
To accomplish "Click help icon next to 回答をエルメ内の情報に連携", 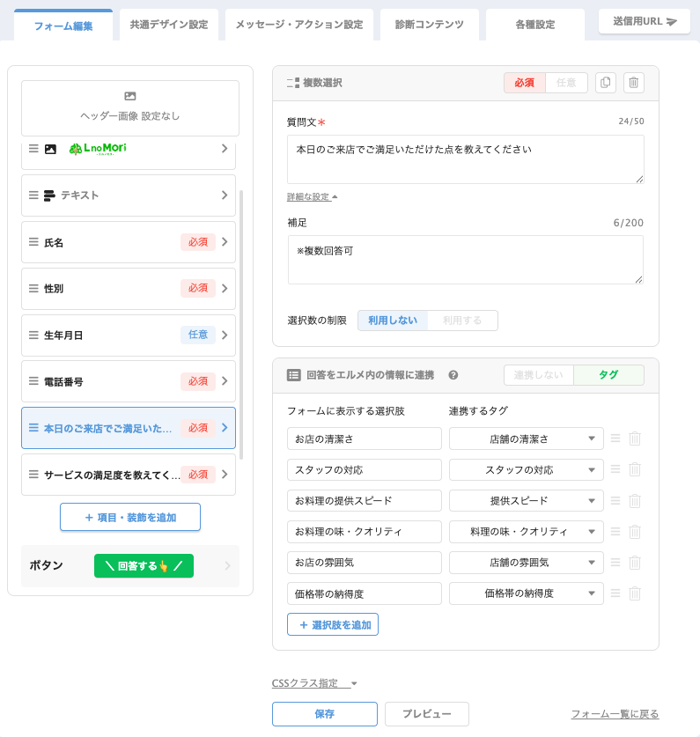I will point(453,375).
